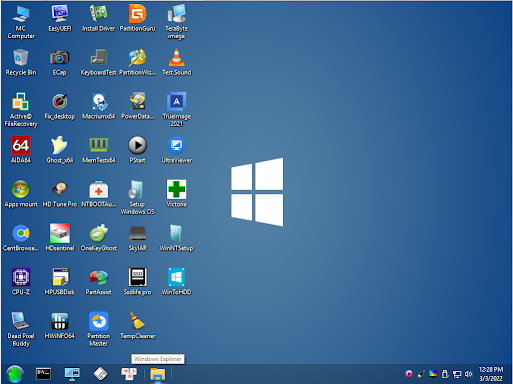Launch EasyUEFI from the desktop
The height and width of the screenshot is (384, 513).
tap(60, 18)
